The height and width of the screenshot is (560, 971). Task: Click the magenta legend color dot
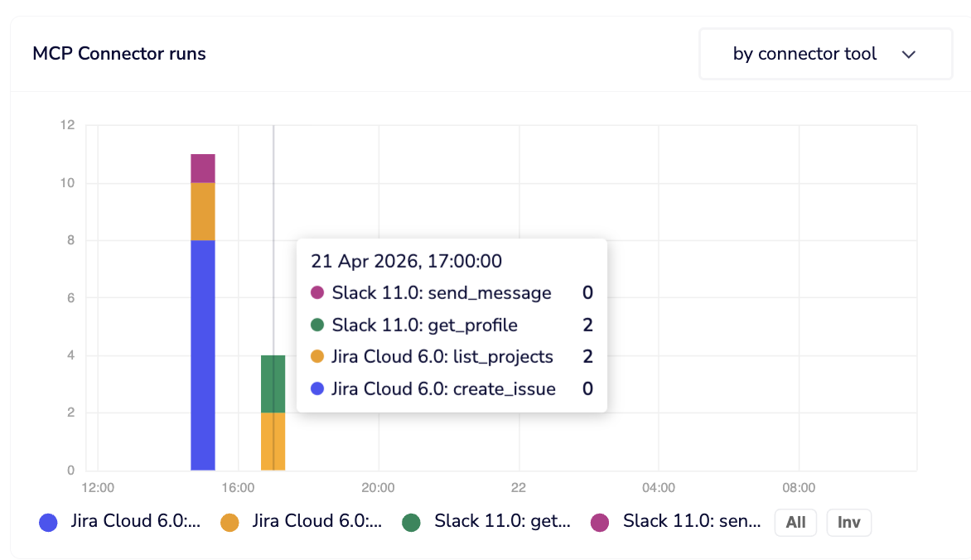(x=600, y=522)
